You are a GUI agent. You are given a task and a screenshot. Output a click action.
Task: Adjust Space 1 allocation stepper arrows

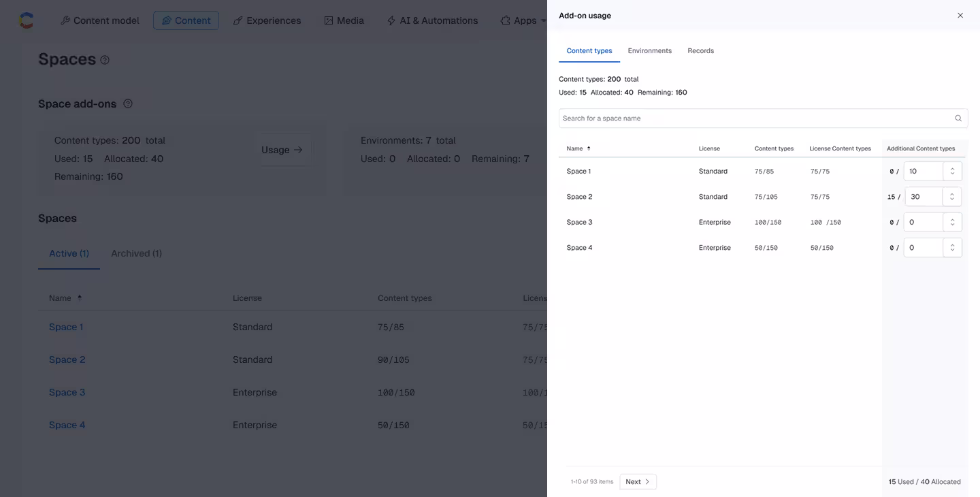953,172
